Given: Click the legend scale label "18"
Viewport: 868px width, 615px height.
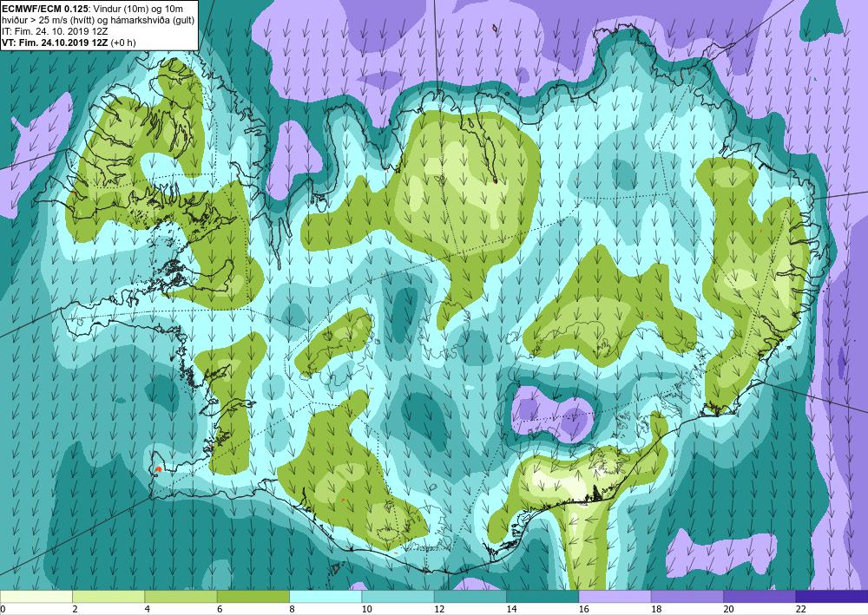Looking at the screenshot, I should tap(656, 609).
